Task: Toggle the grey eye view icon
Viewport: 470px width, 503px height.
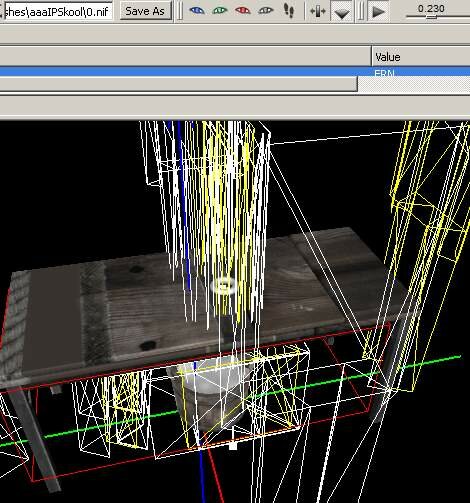Action: coord(266,11)
